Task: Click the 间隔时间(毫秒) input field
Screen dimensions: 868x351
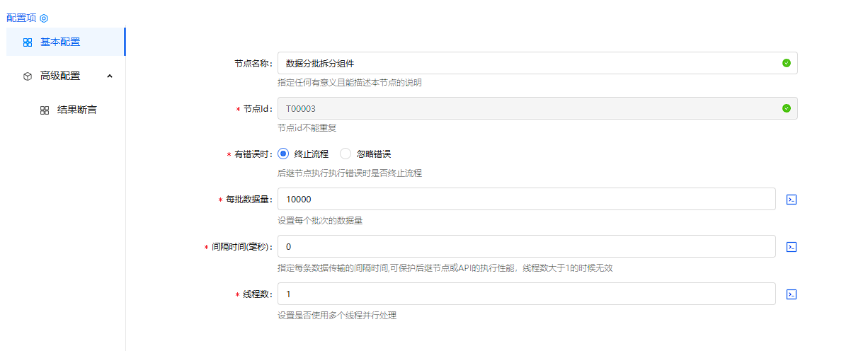Action: (x=524, y=247)
